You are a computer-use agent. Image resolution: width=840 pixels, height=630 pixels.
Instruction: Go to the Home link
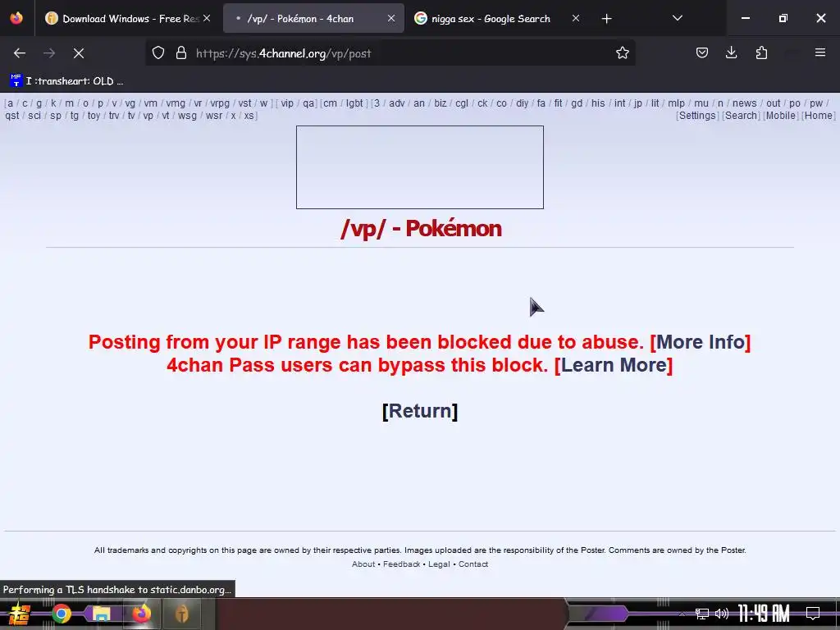(818, 116)
